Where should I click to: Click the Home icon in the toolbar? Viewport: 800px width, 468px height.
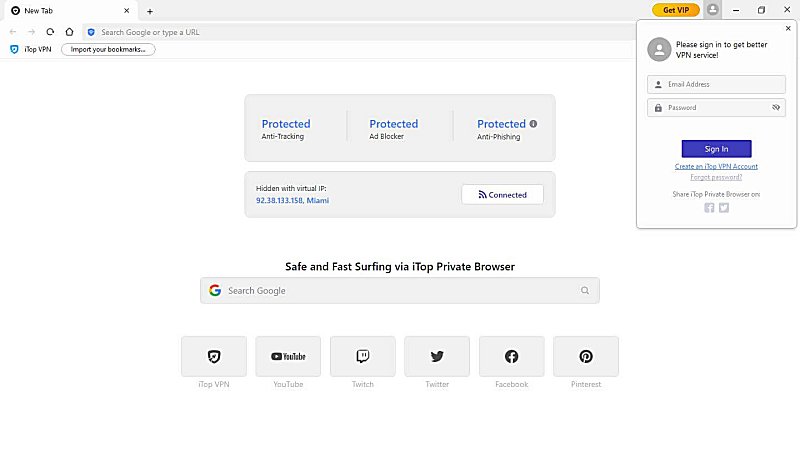click(x=69, y=32)
